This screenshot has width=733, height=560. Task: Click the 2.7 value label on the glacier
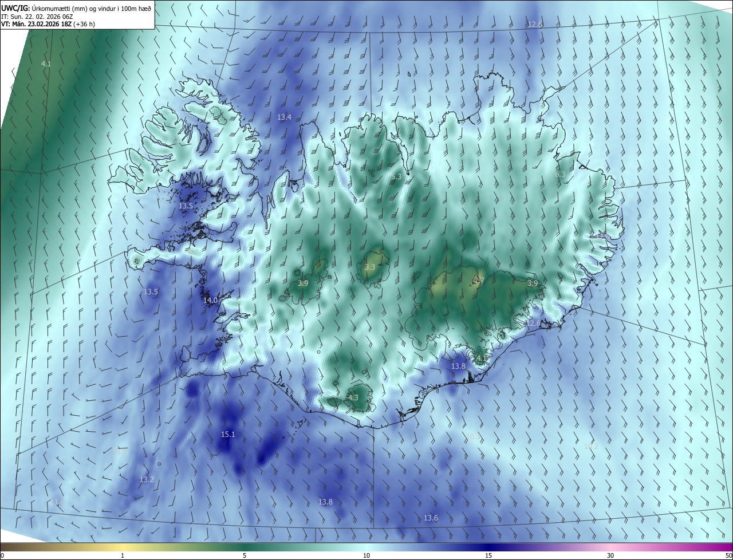pyautogui.click(x=479, y=281)
